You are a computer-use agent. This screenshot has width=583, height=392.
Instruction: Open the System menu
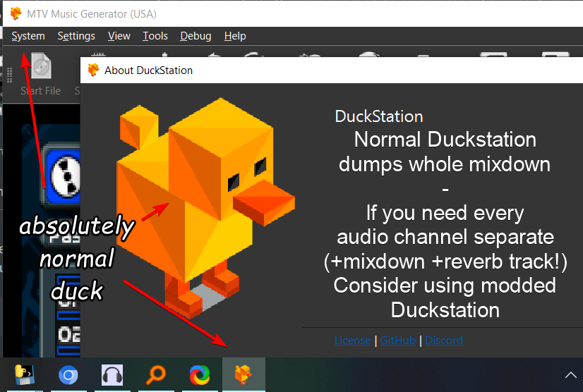tap(28, 36)
